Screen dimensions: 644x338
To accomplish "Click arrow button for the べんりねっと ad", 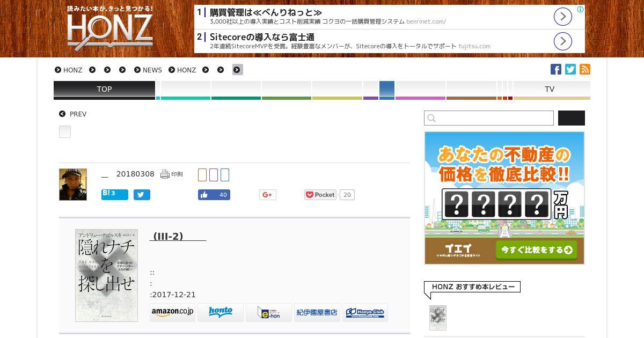I will pyautogui.click(x=562, y=17).
